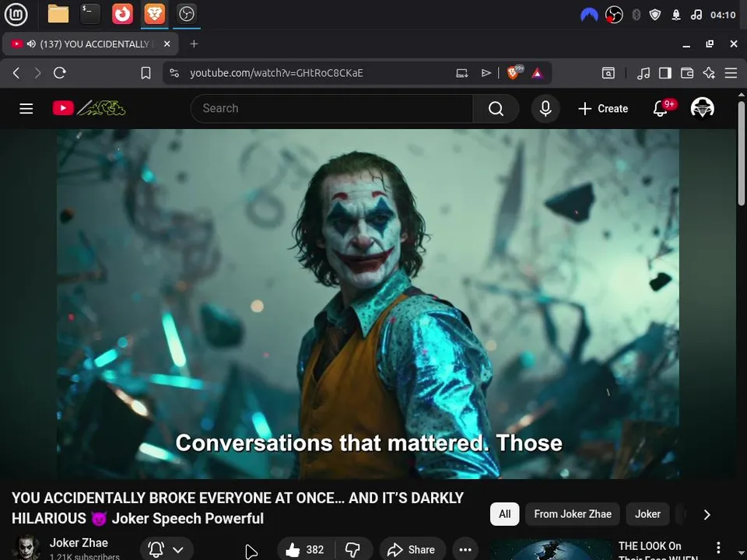Image resolution: width=747 pixels, height=560 pixels.
Task: Close the YOU ACCIDENTALLY tab
Action: coord(167,44)
